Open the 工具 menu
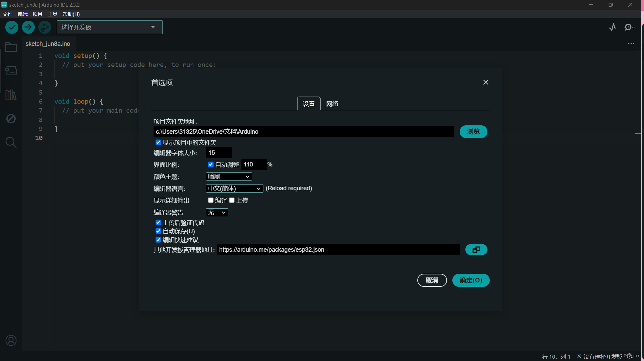The width and height of the screenshot is (644, 361). click(52, 14)
